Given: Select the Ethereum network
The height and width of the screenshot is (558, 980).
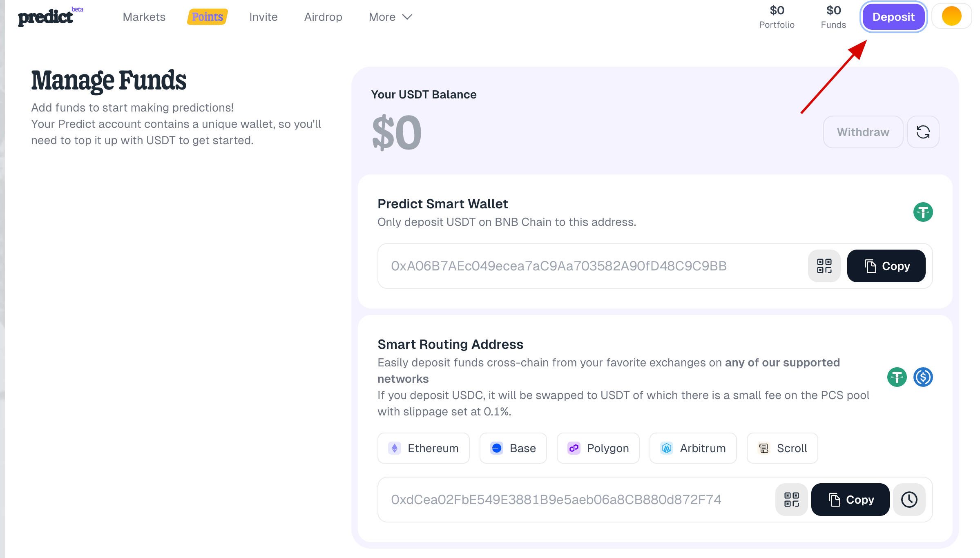Looking at the screenshot, I should point(424,448).
